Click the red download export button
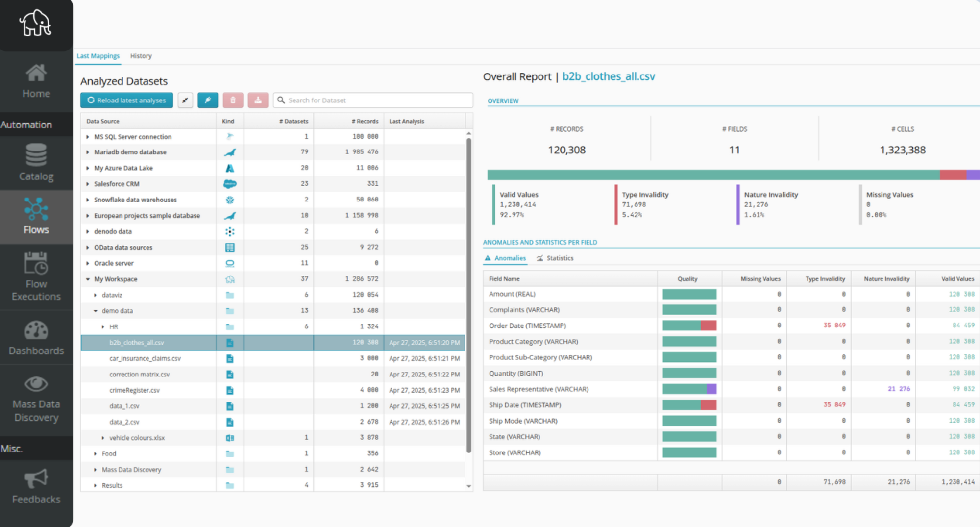Image resolution: width=980 pixels, height=527 pixels. [258, 100]
